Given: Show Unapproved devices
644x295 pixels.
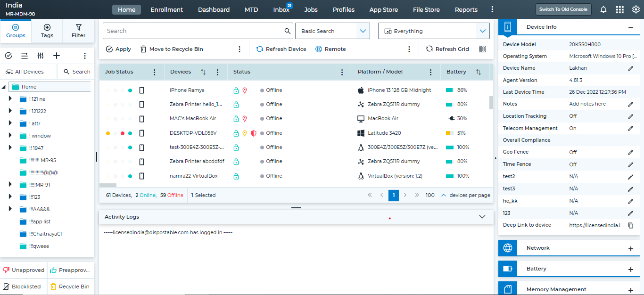Looking at the screenshot, I should 24,270.
